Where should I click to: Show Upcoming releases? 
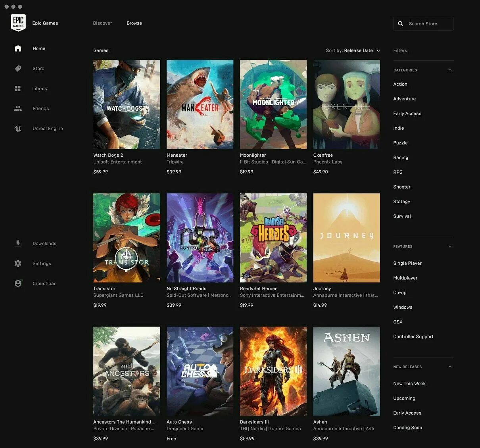404,398
